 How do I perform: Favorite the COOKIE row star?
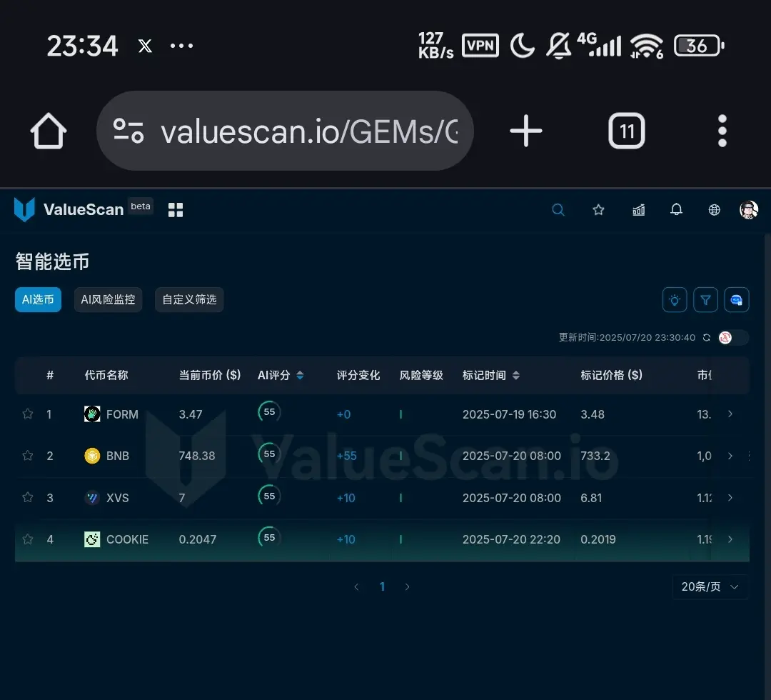(x=28, y=539)
